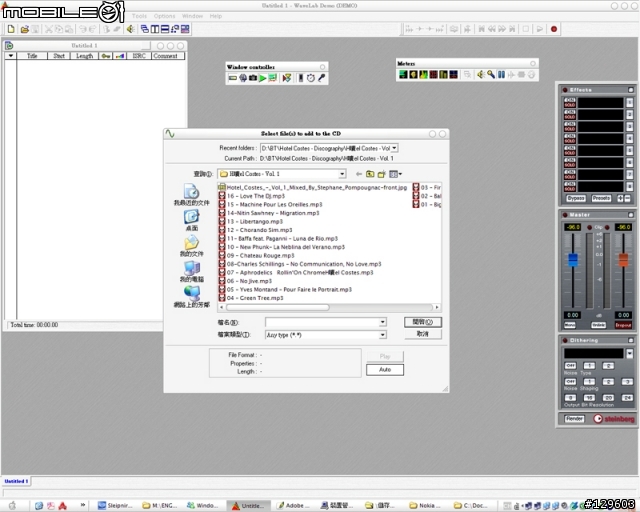Toggle the Dropout button in Master section
The height and width of the screenshot is (512, 640).
pos(623,325)
